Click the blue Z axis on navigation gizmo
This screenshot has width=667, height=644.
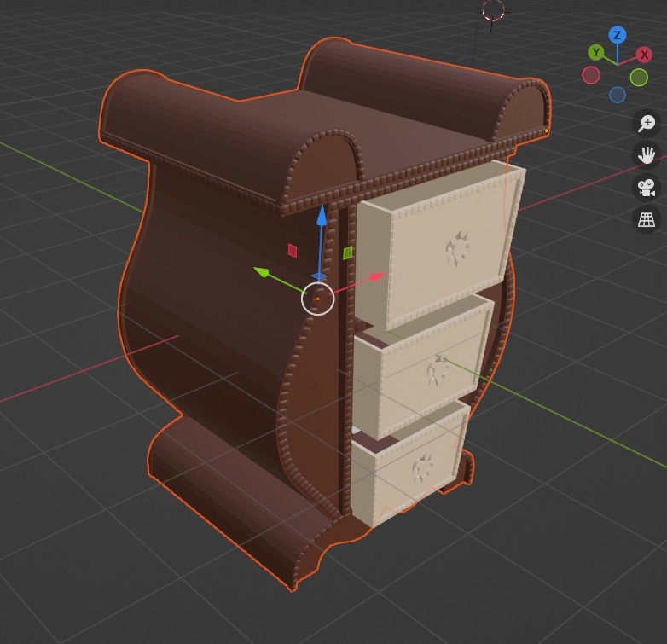click(x=617, y=35)
